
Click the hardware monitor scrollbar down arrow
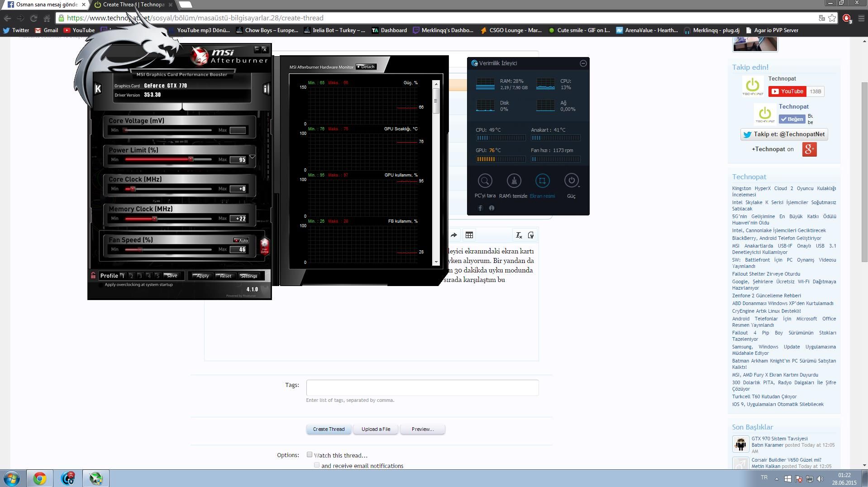[x=436, y=262]
